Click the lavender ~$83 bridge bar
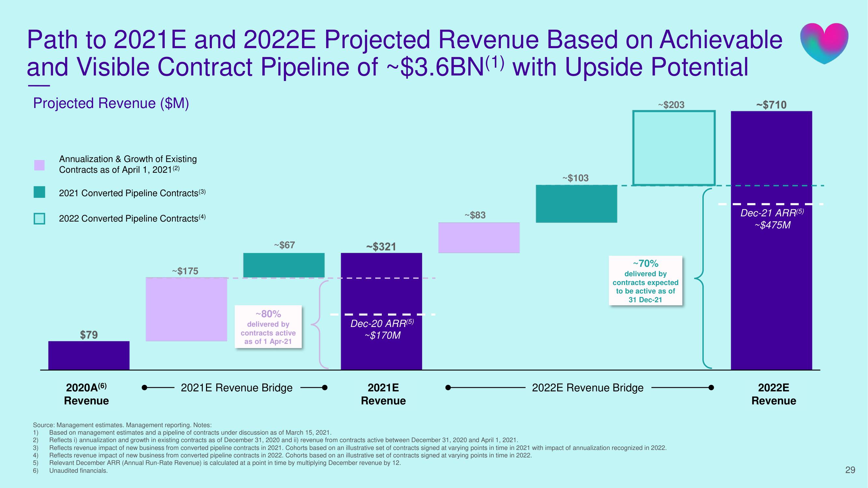The image size is (868, 488). (x=479, y=238)
